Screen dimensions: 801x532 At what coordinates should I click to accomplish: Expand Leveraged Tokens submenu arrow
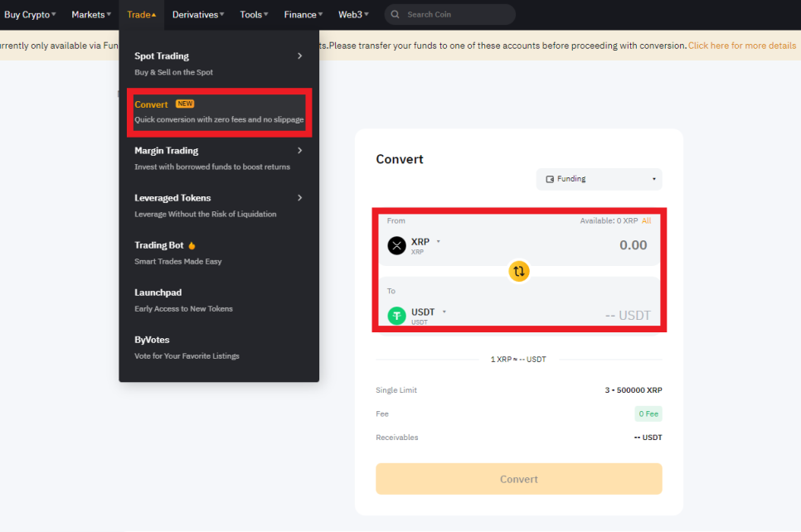300,197
